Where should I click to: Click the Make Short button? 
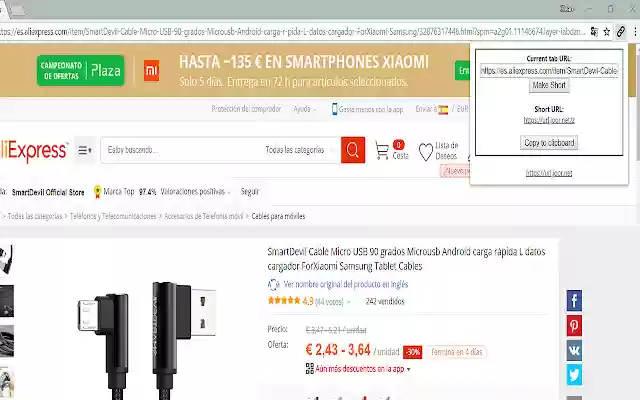tap(549, 85)
